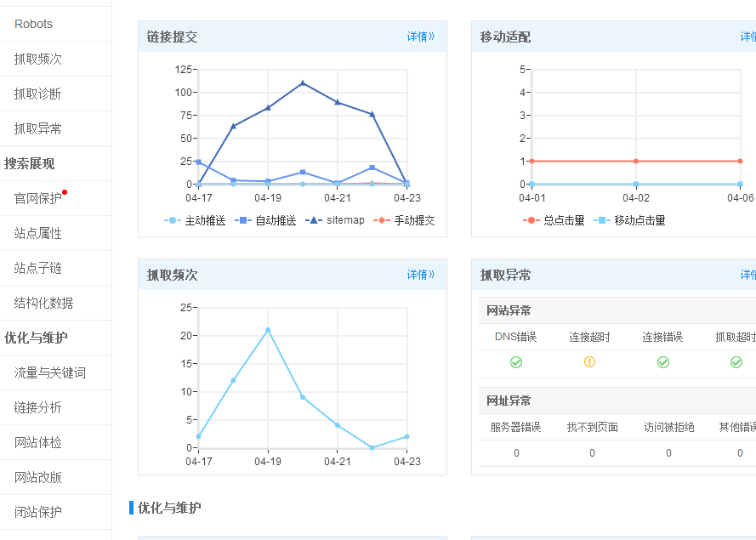Click the green check under 抓取超时
756x540 pixels.
[x=736, y=362]
